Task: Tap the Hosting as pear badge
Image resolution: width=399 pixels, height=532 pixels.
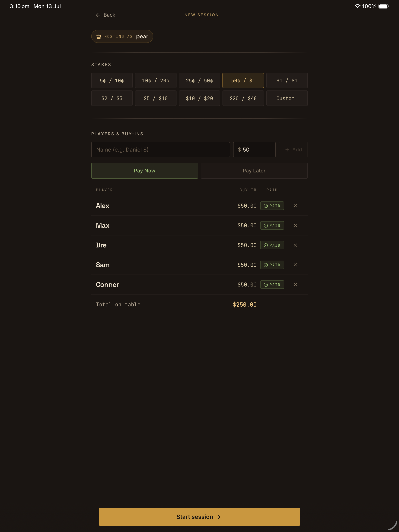Action: [122, 37]
